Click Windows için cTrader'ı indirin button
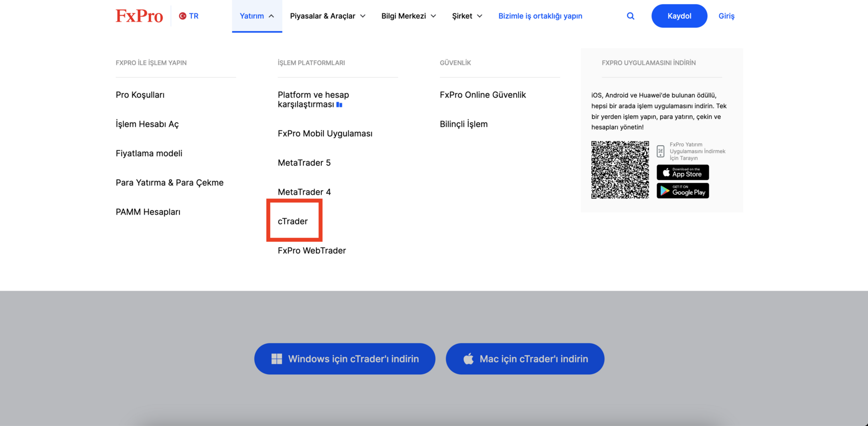Screen dimensions: 868x426 (345, 359)
